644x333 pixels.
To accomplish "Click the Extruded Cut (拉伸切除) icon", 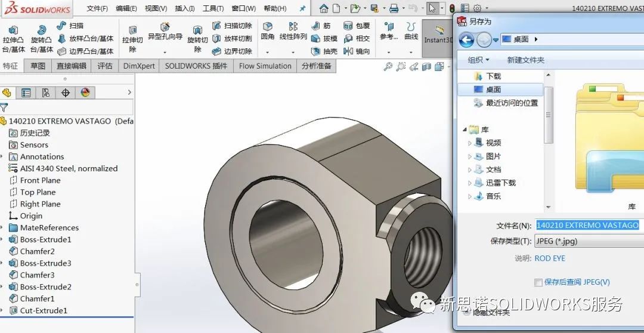I will point(132,38).
